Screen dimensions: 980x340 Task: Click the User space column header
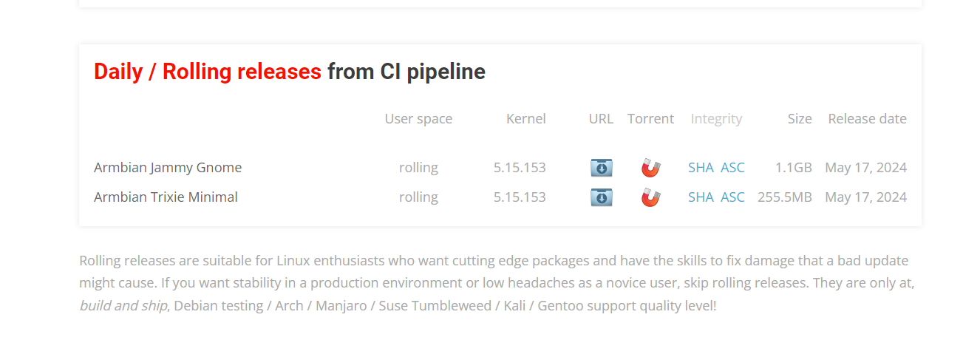(418, 119)
